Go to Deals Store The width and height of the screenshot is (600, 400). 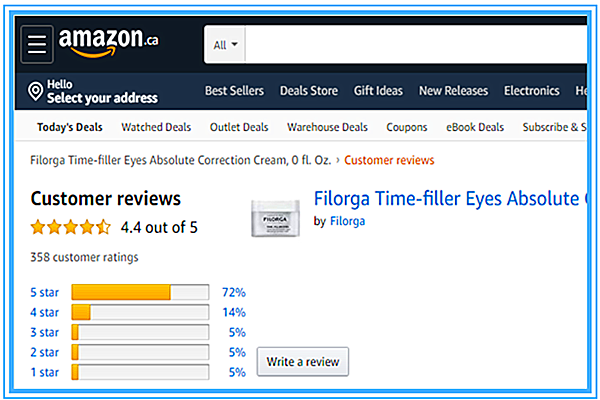click(x=309, y=91)
